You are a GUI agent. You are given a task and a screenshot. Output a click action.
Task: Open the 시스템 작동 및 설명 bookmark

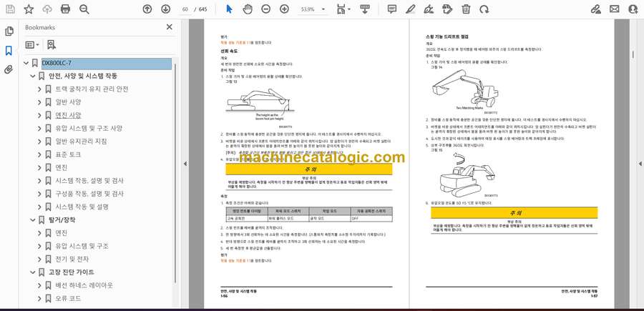coord(82,207)
